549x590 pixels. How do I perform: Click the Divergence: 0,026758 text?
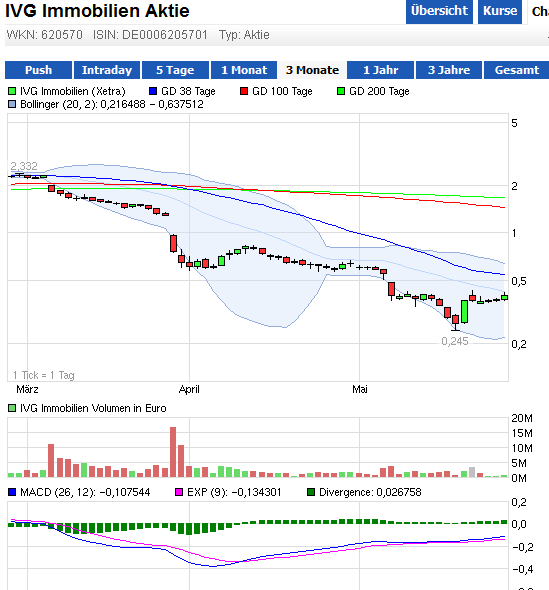click(x=370, y=492)
